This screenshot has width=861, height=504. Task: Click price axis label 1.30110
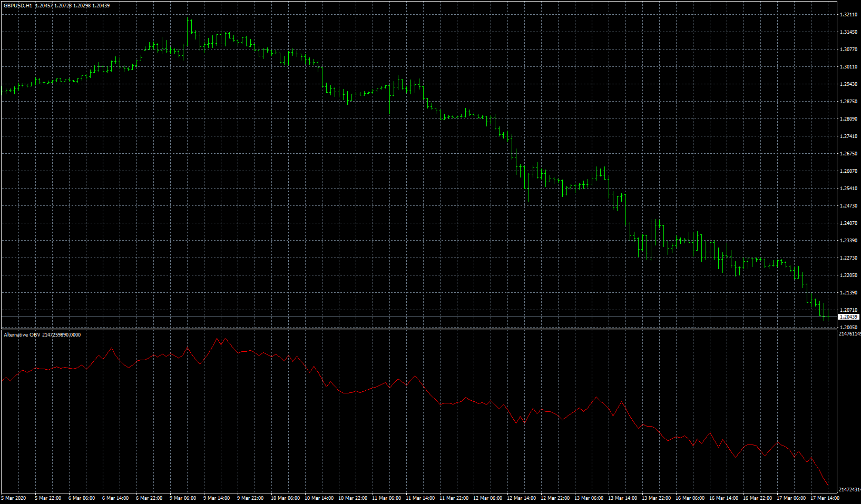(x=848, y=67)
